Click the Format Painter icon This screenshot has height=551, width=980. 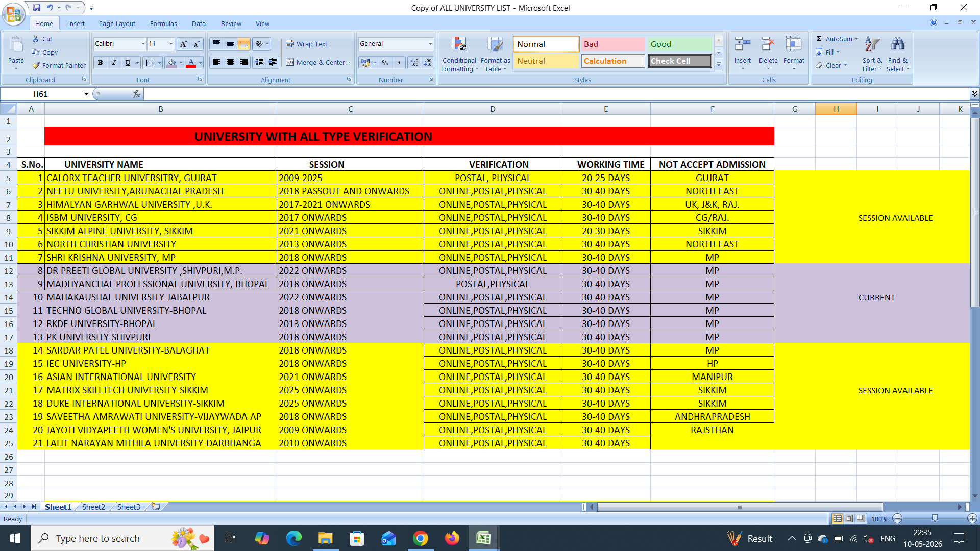pyautogui.click(x=36, y=65)
